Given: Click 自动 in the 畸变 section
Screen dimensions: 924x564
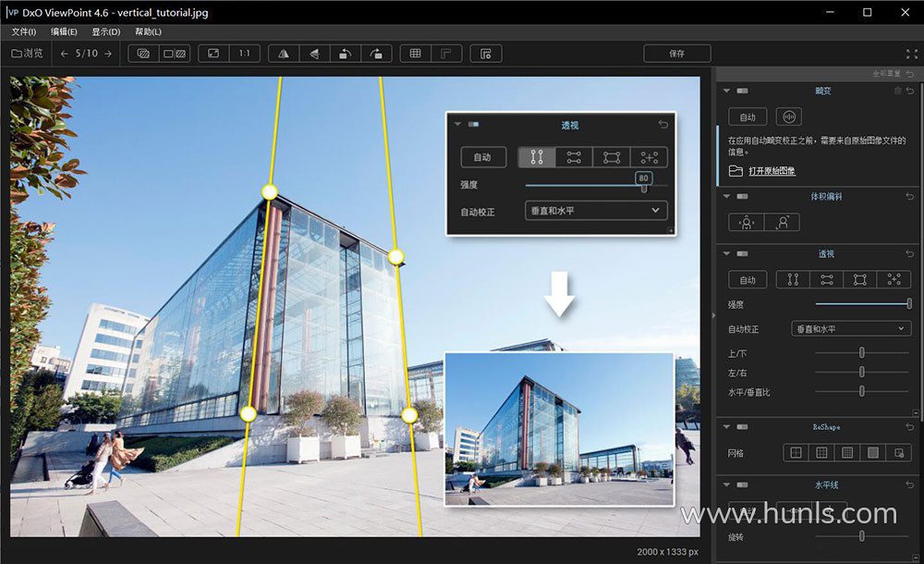Looking at the screenshot, I should click(x=748, y=116).
